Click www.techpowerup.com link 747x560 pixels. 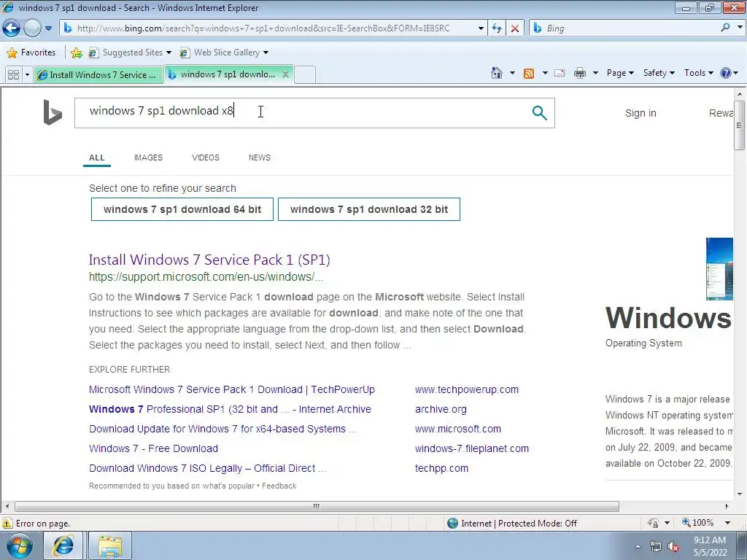tap(466, 389)
